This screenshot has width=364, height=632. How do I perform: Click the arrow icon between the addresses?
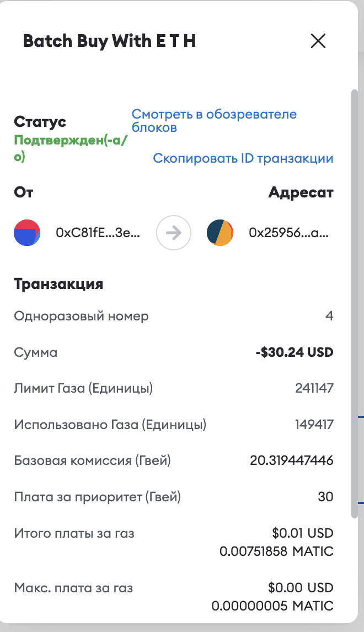174,233
